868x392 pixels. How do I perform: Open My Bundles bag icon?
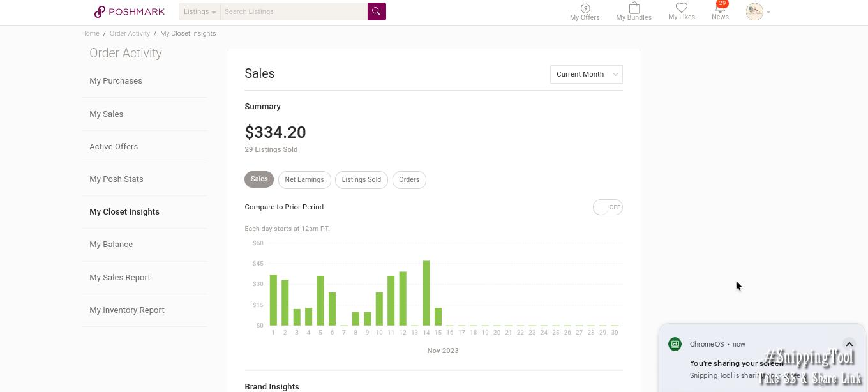click(634, 8)
